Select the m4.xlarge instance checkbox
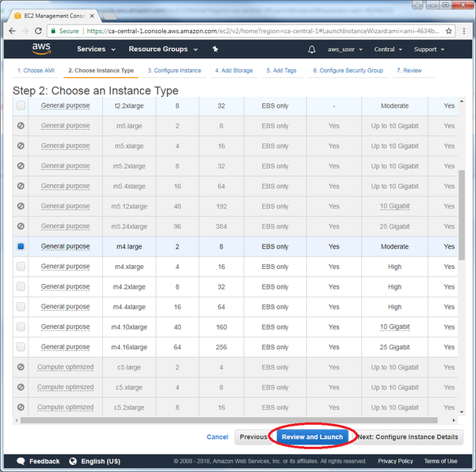The width and height of the screenshot is (476, 472). tap(20, 267)
